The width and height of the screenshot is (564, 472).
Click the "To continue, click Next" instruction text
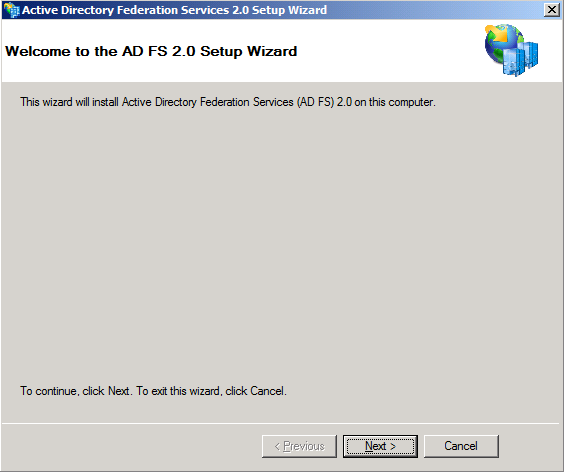tap(153, 391)
